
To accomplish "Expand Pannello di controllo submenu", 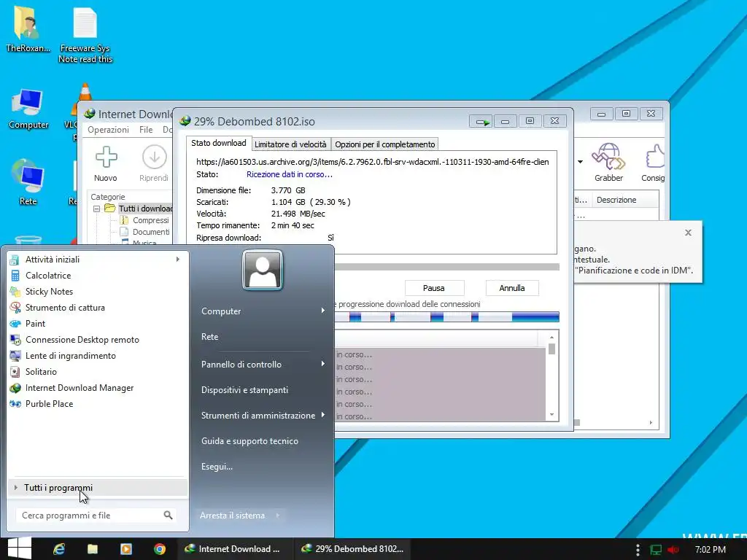I will pyautogui.click(x=323, y=365).
